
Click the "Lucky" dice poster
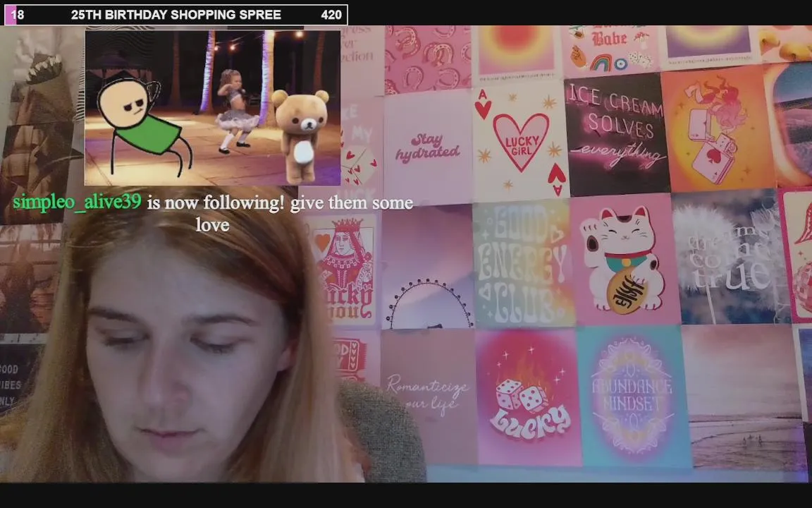(x=528, y=397)
